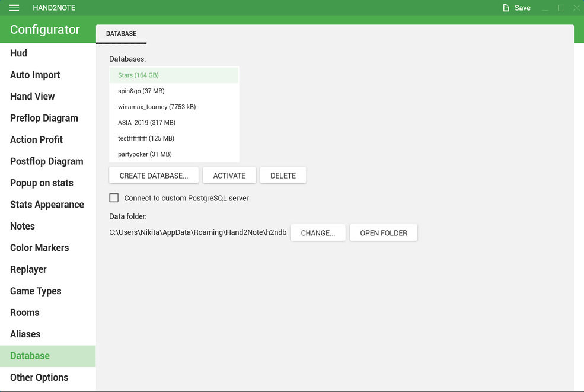
Task: Enable Connect to custom PostgreSQL server
Action: (x=114, y=198)
